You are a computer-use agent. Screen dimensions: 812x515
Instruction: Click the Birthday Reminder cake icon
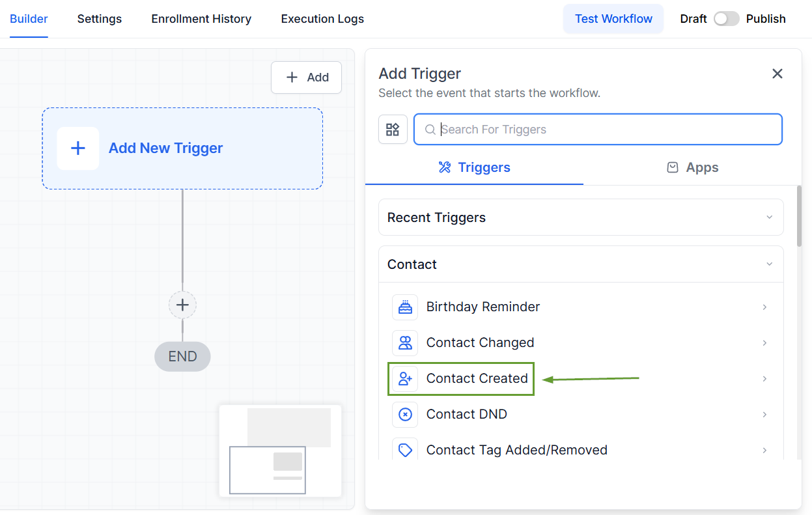405,307
